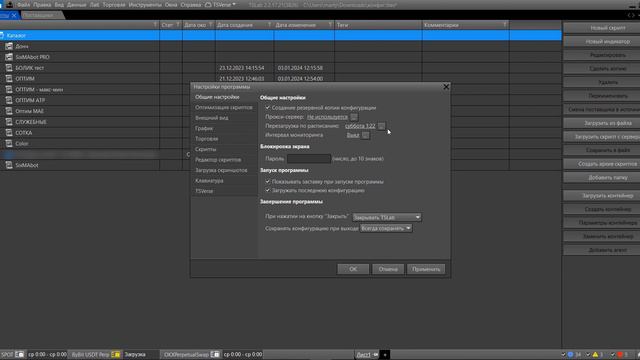Click the script icon beside ОПТИМ АТР
The height and width of the screenshot is (360, 640).
9,100
